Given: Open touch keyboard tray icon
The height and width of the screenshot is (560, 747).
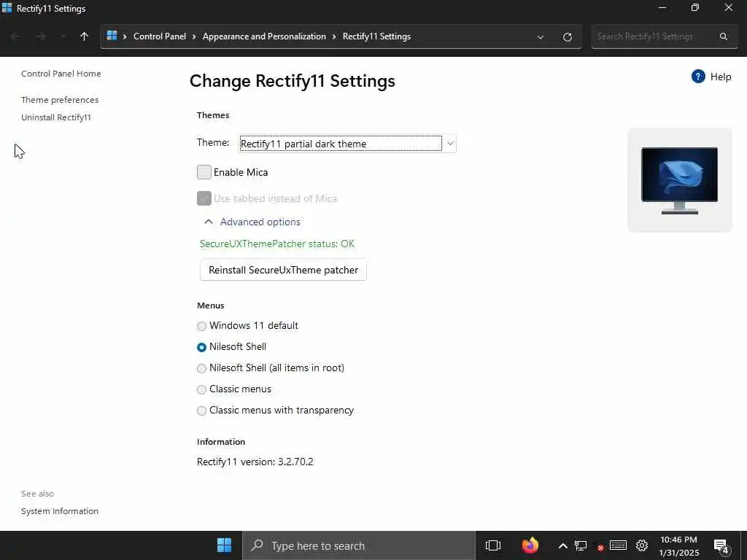Looking at the screenshot, I should [618, 545].
